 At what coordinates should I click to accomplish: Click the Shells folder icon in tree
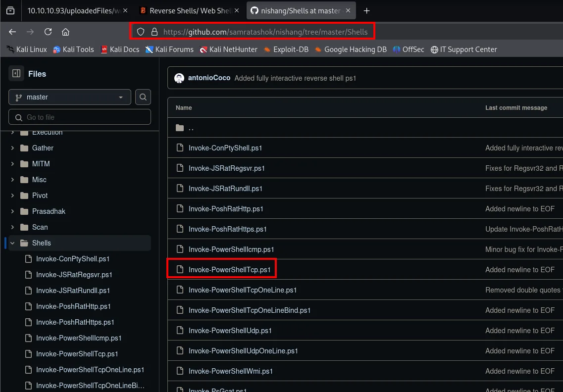(x=24, y=243)
